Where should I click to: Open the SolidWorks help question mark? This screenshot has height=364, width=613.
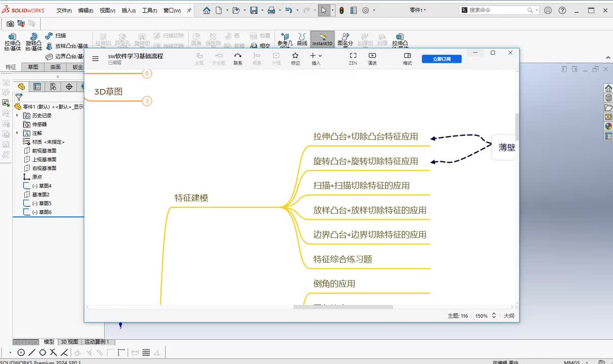pyautogui.click(x=562, y=10)
